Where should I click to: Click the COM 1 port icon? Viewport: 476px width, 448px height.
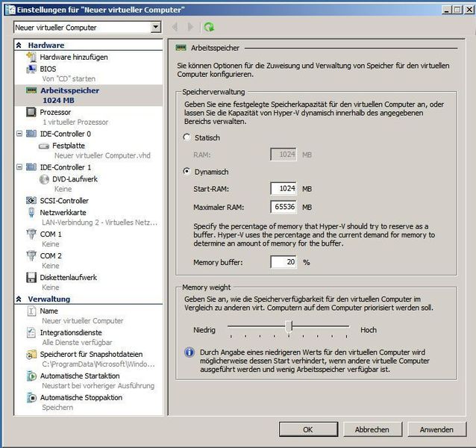(31, 234)
